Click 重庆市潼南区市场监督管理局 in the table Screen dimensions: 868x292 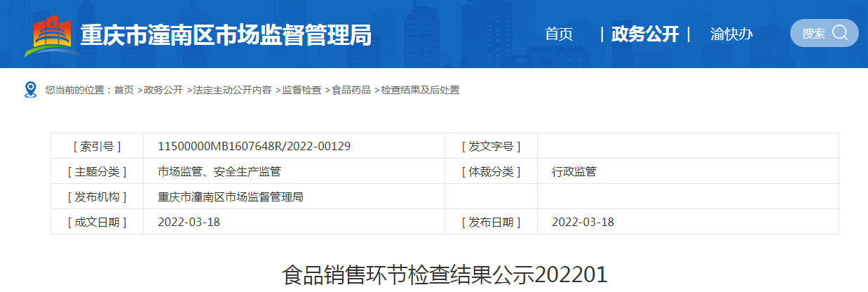231,197
